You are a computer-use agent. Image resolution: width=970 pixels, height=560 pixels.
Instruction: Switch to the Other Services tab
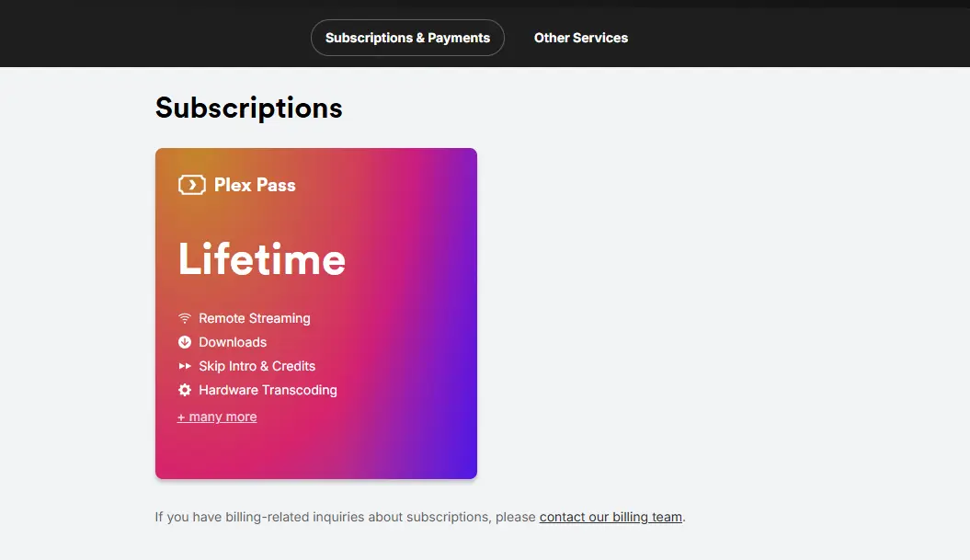[581, 38]
